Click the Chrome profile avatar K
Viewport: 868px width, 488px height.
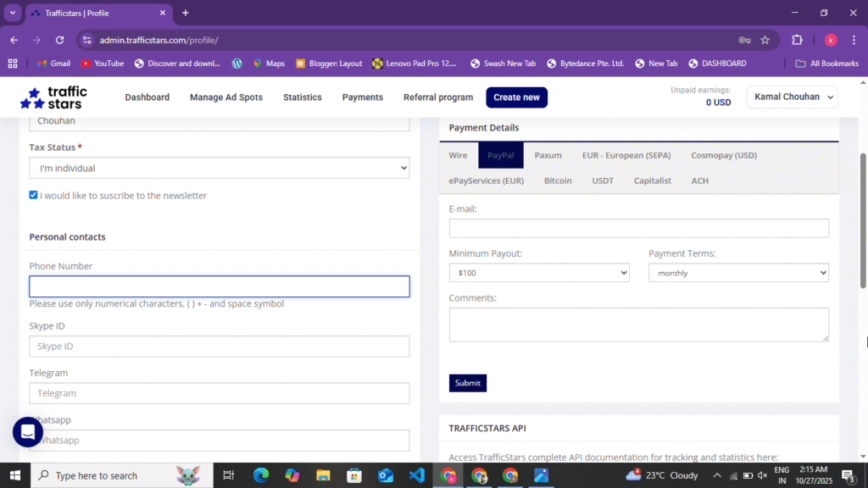click(830, 40)
